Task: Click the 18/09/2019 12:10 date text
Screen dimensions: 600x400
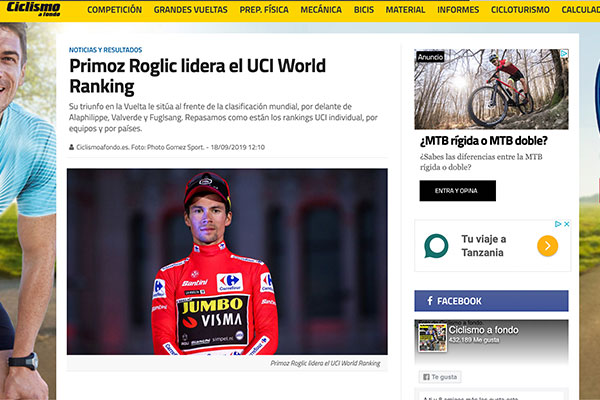Action: [x=238, y=147]
